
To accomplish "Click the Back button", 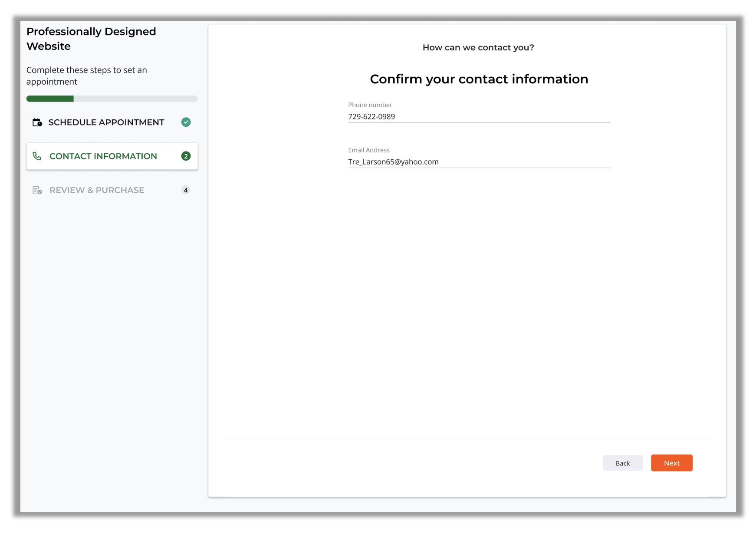I will tap(622, 463).
